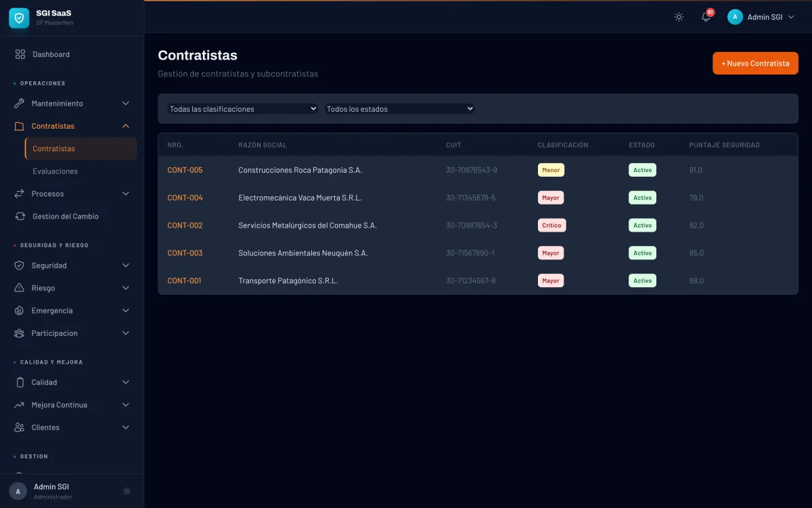Screen dimensions: 812x508
Task: Open the 'Todas las clasificaciones' filter dropdown
Action: coord(243,109)
